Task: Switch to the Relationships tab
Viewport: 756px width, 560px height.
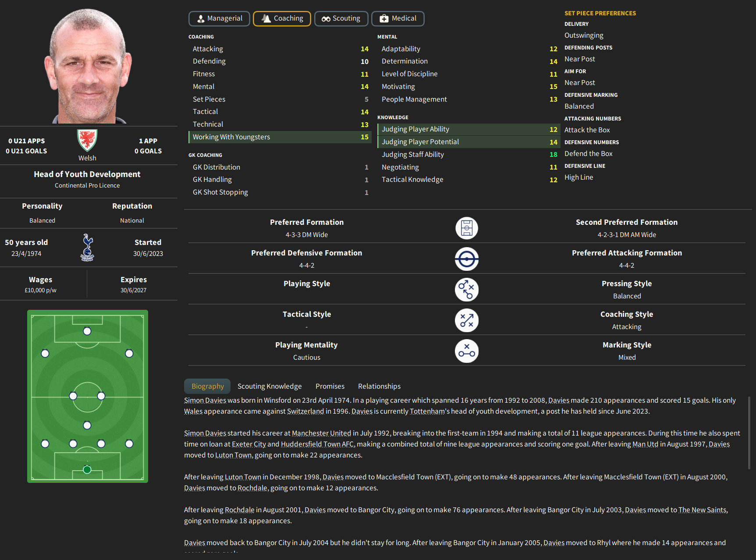Action: [x=379, y=386]
